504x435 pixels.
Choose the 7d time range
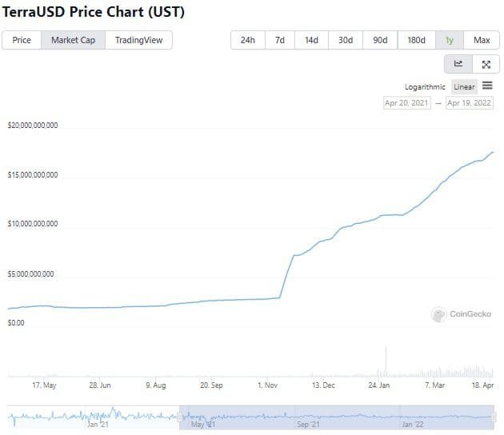click(279, 40)
